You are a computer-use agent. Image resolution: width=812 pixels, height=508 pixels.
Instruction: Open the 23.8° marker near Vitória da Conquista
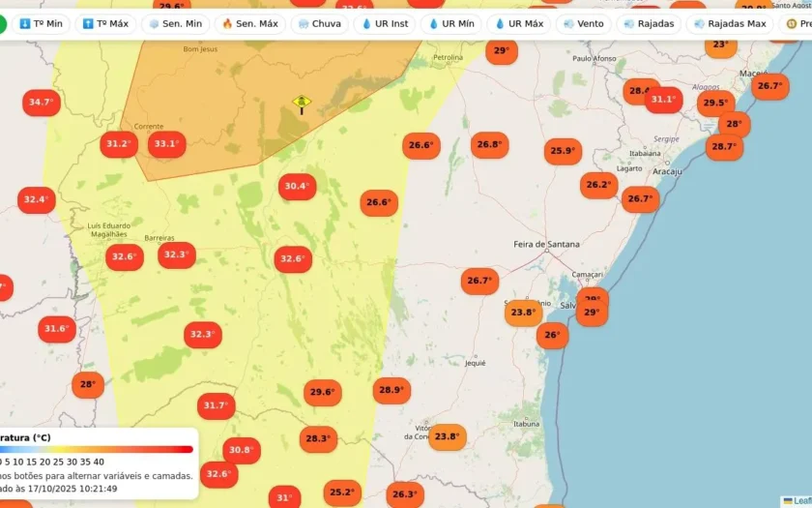(x=448, y=436)
